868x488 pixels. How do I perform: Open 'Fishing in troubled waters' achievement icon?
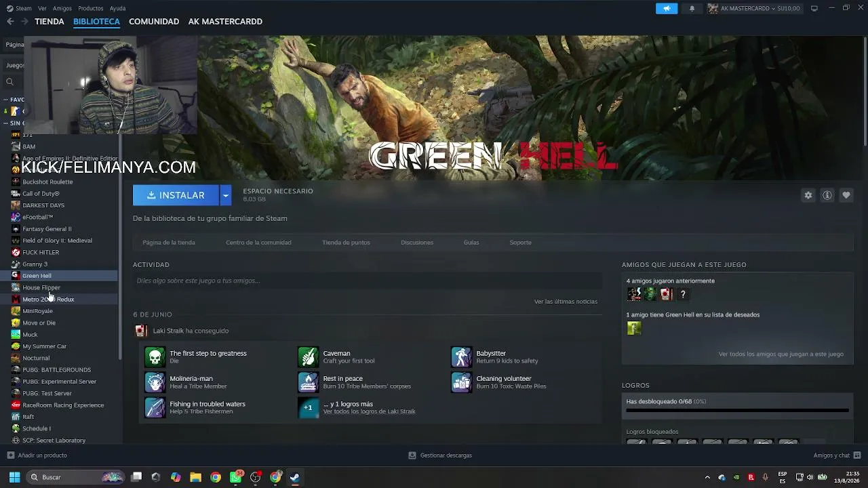(x=155, y=407)
